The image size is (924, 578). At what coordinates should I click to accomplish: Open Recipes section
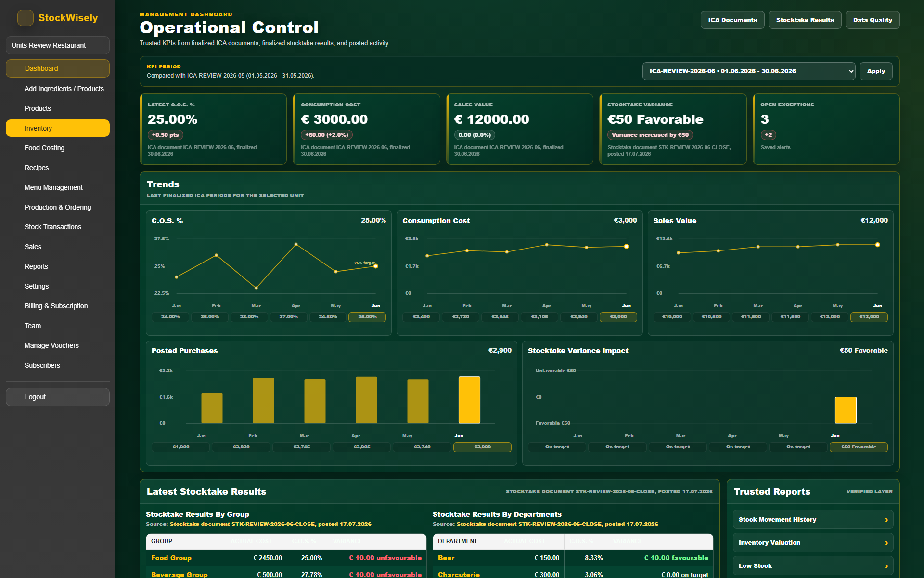click(58, 168)
